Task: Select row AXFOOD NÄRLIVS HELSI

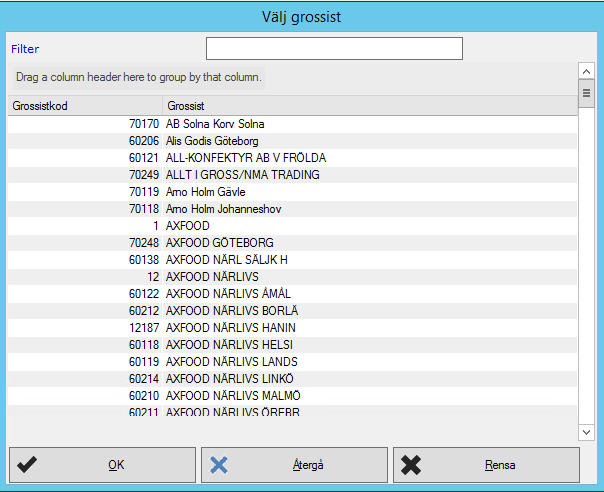Action: pos(292,344)
